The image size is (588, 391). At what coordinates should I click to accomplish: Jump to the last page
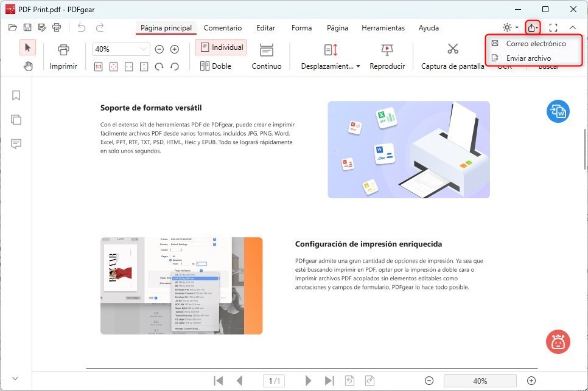point(329,381)
